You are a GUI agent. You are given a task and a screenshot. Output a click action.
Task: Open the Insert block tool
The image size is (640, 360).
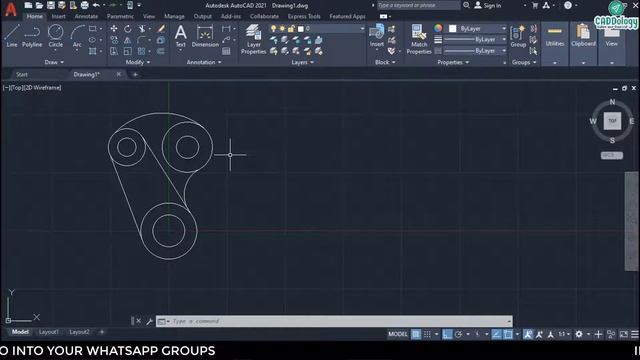[x=376, y=36]
